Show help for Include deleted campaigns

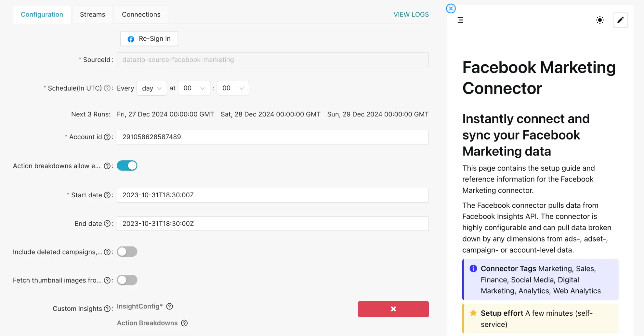click(x=107, y=252)
